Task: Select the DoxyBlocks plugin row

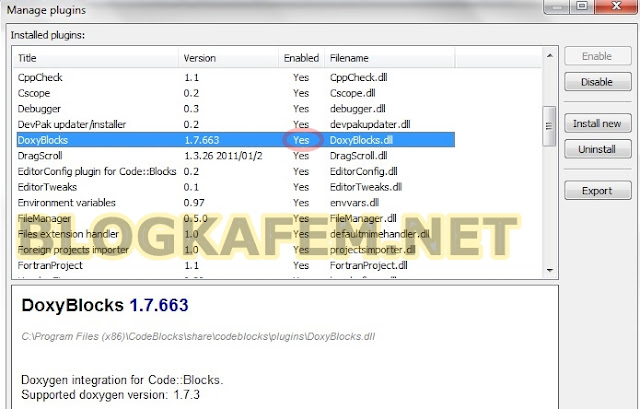Action: (x=236, y=140)
